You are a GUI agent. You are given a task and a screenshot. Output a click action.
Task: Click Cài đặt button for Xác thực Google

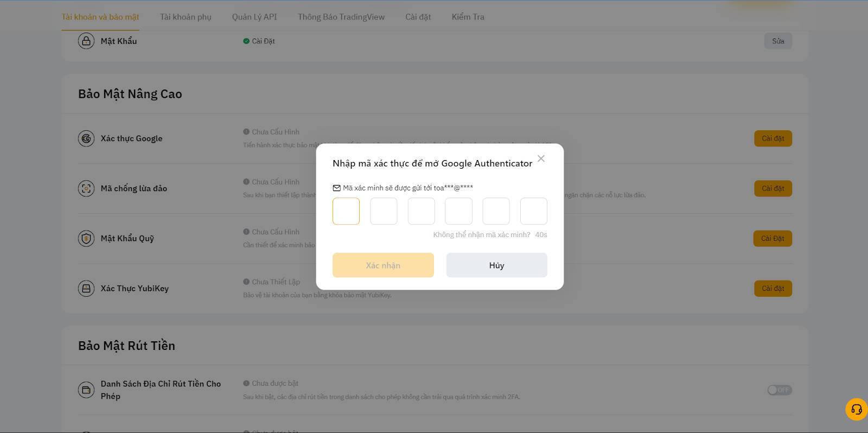(x=773, y=138)
